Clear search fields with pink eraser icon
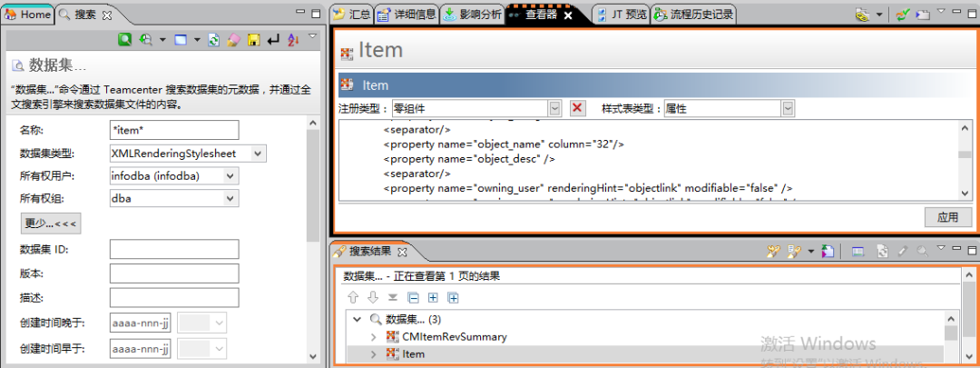 [x=233, y=40]
